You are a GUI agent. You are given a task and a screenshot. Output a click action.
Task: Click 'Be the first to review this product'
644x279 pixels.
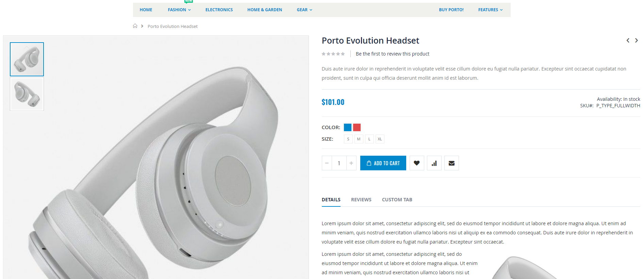coord(392,54)
